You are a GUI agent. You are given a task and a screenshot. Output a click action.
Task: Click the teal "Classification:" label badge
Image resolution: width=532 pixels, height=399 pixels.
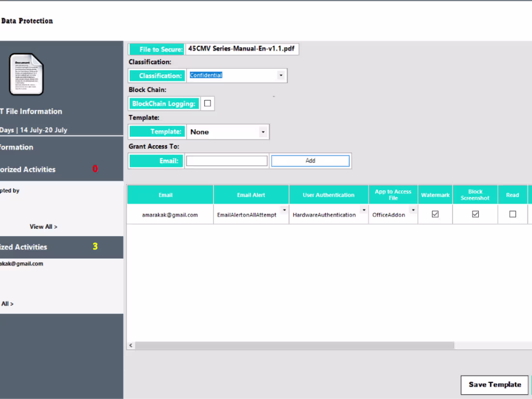tap(157, 75)
